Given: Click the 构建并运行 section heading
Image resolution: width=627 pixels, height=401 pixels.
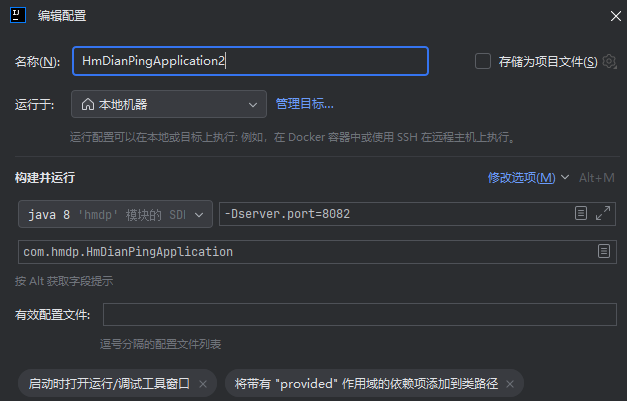Looking at the screenshot, I should [45, 178].
